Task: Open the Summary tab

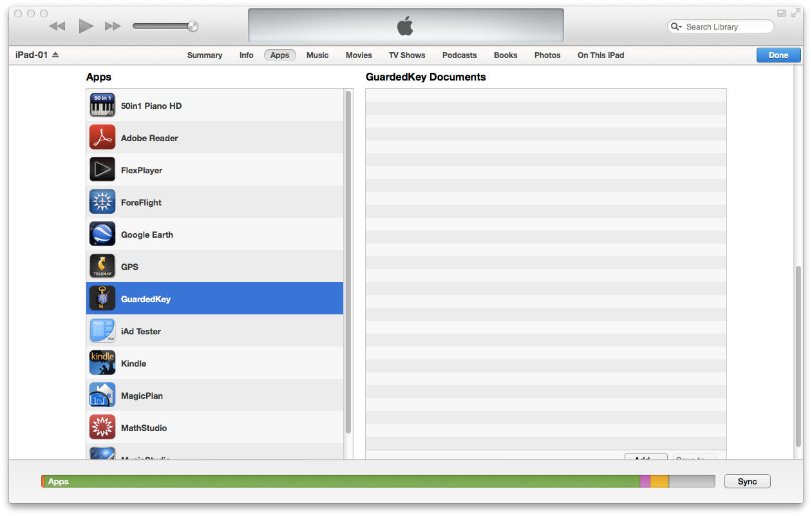Action: [x=205, y=55]
